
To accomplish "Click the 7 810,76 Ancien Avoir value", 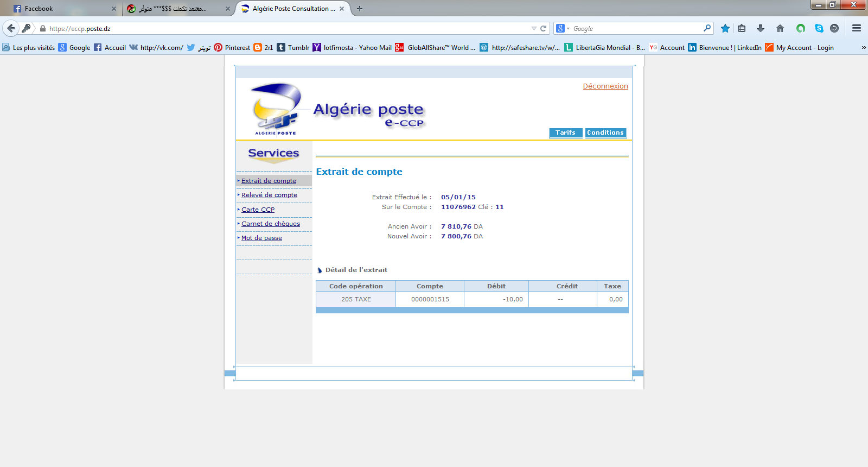I will (456, 226).
